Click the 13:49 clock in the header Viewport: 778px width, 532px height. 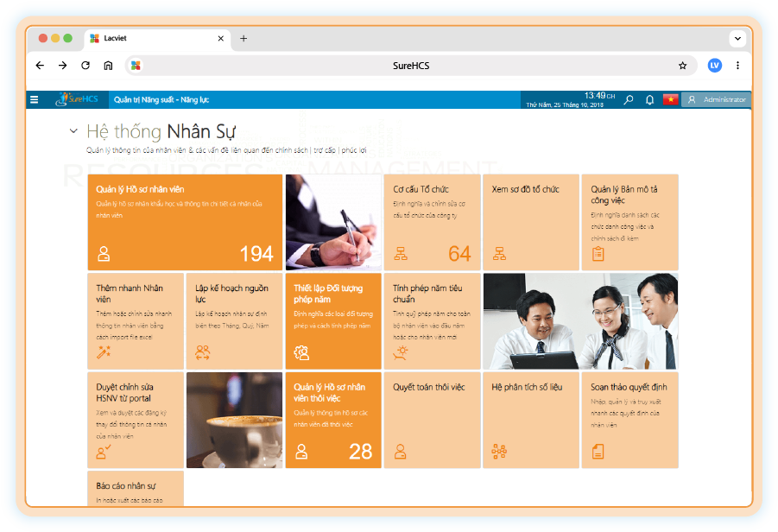[599, 96]
